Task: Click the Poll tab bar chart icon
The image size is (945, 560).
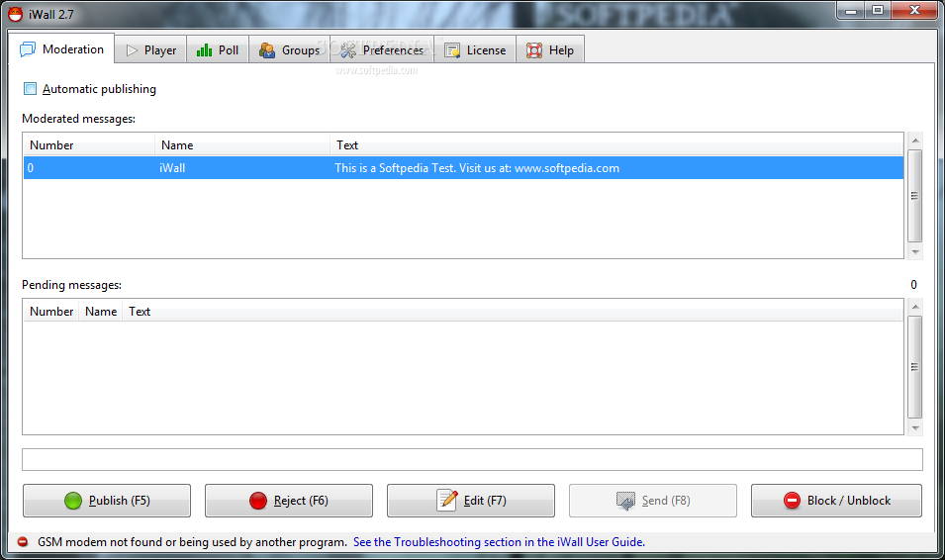Action: [x=204, y=50]
